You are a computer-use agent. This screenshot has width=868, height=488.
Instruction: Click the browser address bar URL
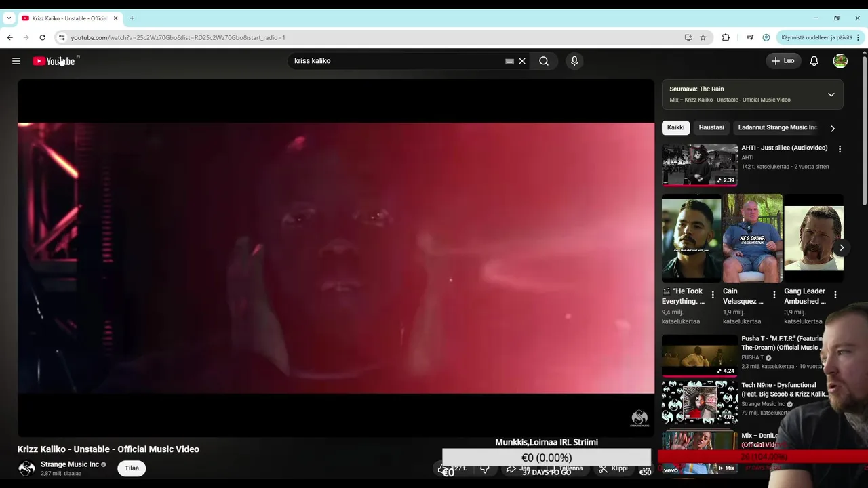pyautogui.click(x=178, y=37)
